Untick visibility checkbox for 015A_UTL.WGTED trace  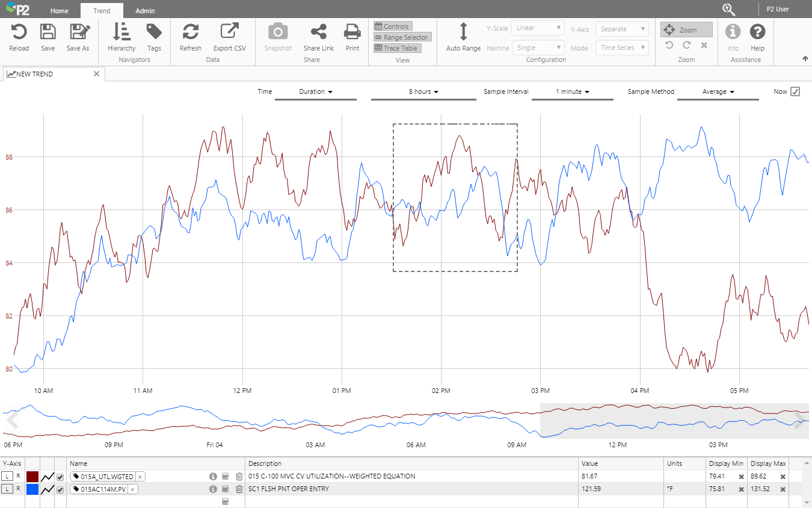click(60, 477)
